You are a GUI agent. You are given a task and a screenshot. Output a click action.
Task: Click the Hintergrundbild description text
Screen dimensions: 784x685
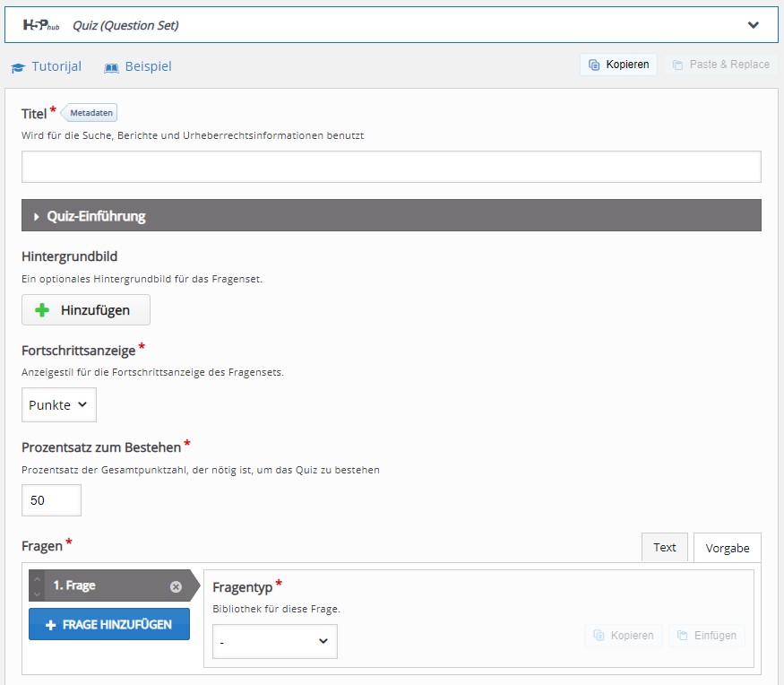point(142,279)
